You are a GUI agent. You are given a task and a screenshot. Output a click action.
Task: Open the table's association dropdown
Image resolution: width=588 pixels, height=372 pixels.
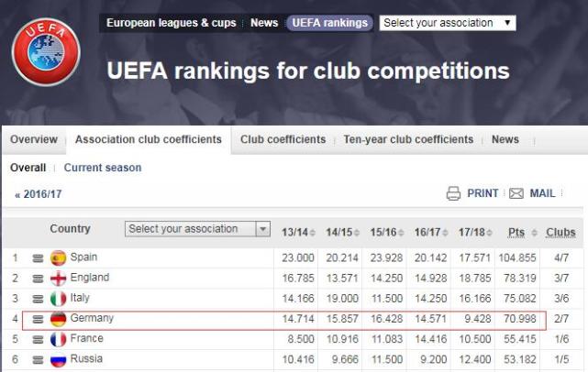[197, 229]
